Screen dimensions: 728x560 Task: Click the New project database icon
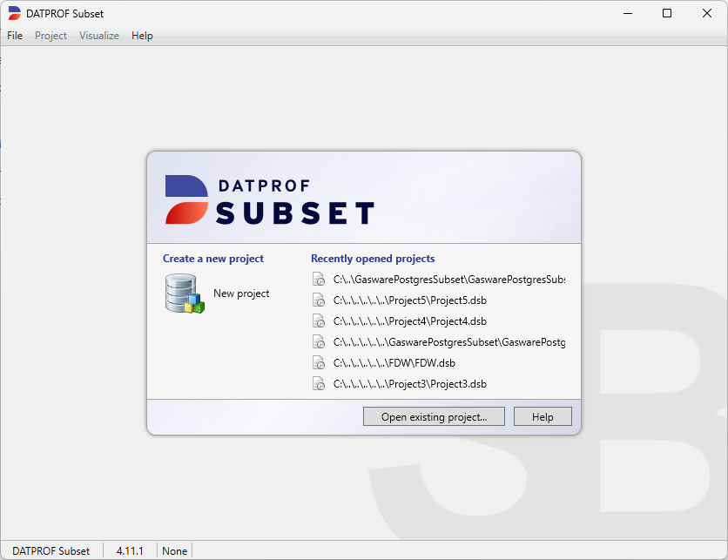click(x=183, y=293)
